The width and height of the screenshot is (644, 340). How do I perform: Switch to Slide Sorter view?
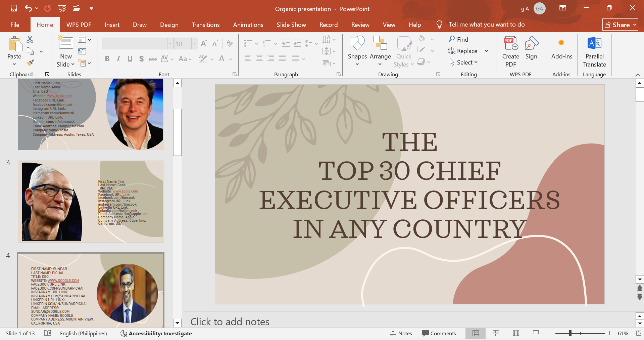(x=496, y=333)
